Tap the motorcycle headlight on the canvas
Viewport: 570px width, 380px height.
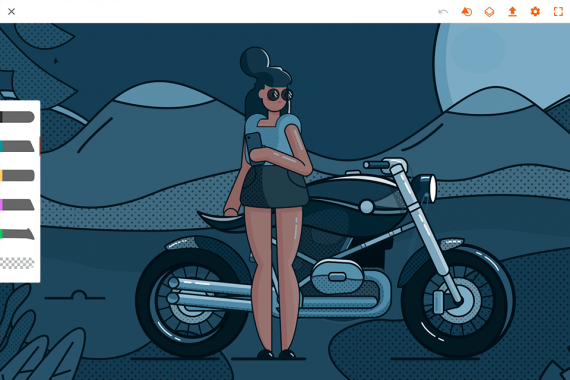(433, 188)
